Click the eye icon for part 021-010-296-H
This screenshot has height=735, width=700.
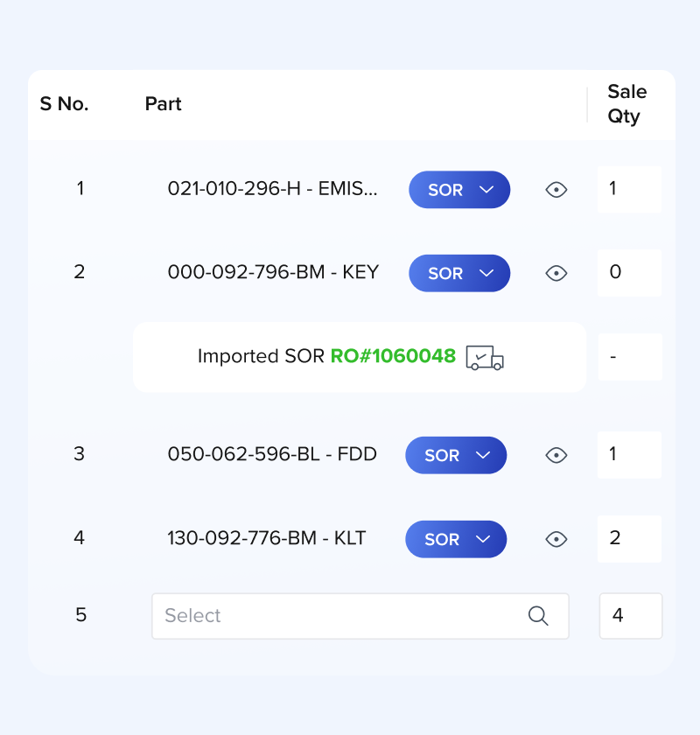[x=556, y=190]
